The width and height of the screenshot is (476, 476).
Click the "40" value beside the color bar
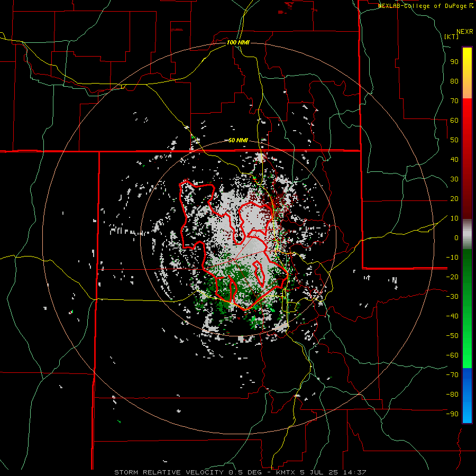[x=454, y=160]
